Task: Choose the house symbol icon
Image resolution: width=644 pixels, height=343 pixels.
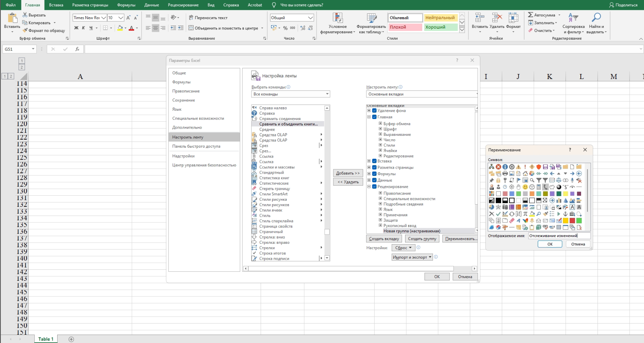Action: pos(525,174)
